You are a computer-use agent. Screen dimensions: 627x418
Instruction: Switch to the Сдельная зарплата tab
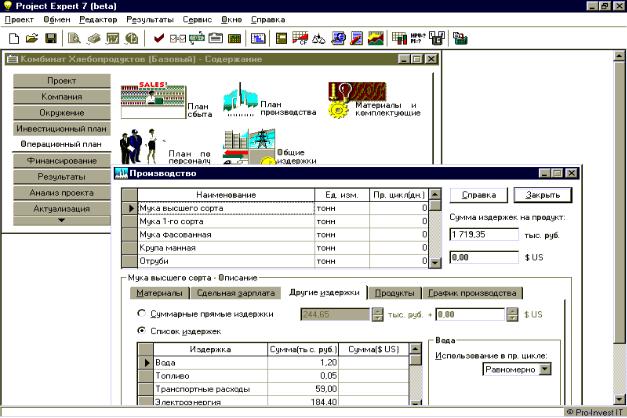(x=236, y=293)
